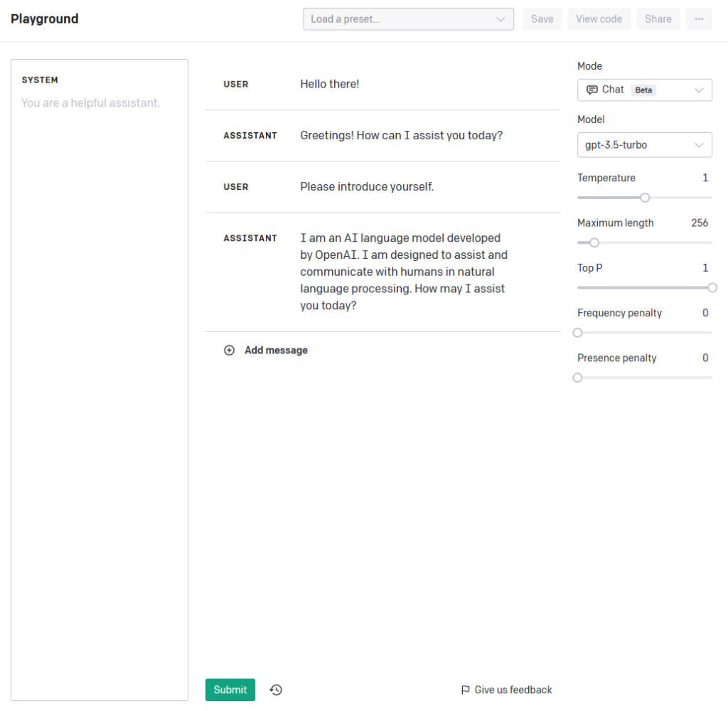The height and width of the screenshot is (711, 728).
Task: Click the Temperature slider handle
Action: [x=645, y=198]
